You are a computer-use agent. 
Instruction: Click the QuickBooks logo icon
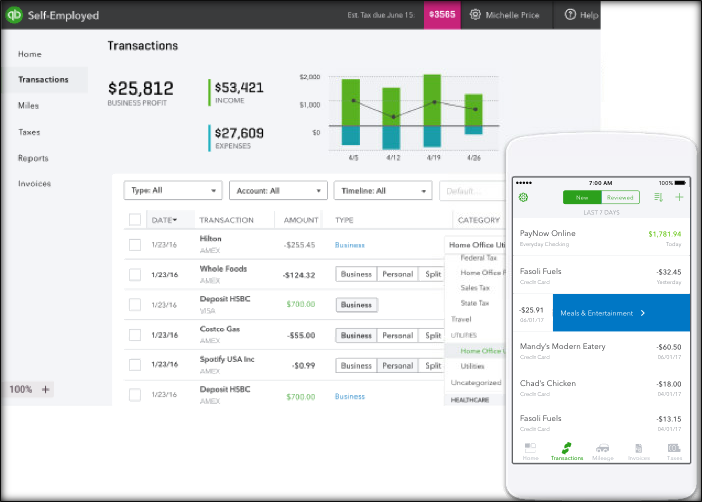(14, 15)
